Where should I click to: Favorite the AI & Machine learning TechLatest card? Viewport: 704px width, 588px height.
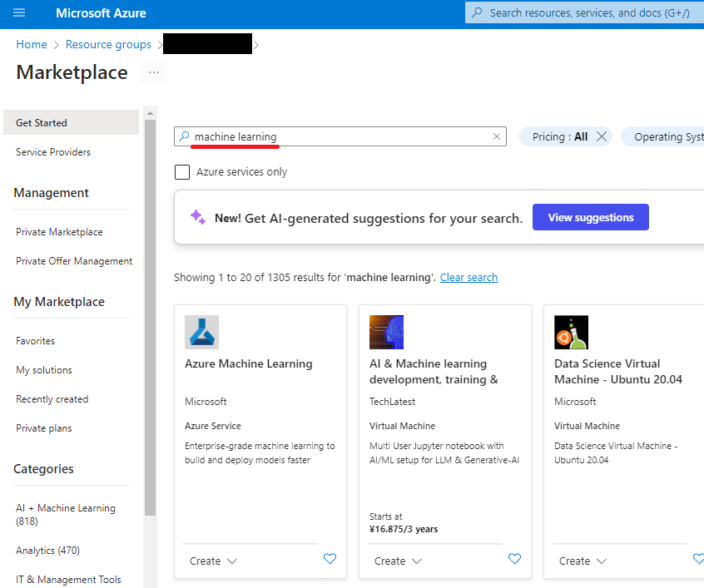pyautogui.click(x=514, y=559)
